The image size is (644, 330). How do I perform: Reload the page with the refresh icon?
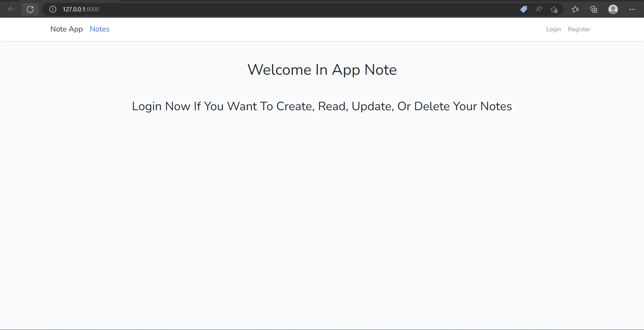pyautogui.click(x=30, y=9)
